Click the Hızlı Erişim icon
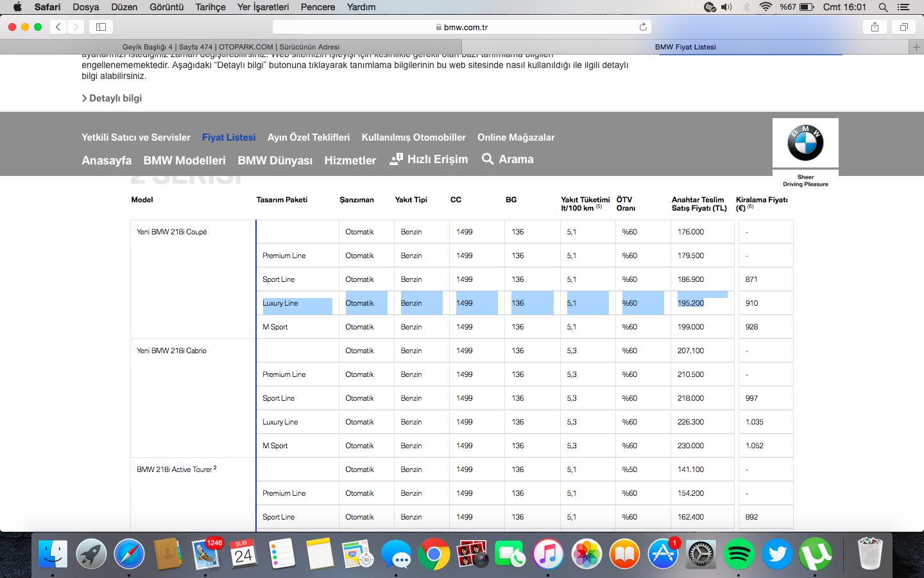This screenshot has width=924, height=578. point(396,159)
